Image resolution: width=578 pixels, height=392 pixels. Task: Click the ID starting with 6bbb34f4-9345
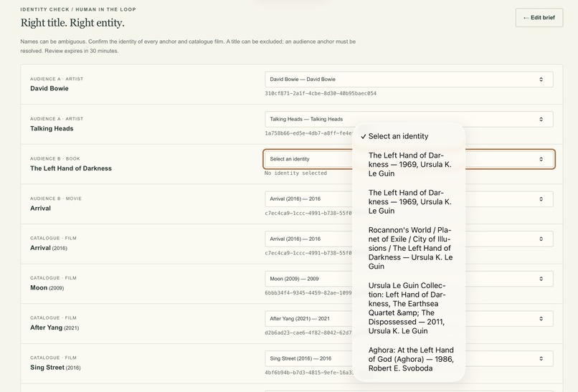click(x=308, y=293)
